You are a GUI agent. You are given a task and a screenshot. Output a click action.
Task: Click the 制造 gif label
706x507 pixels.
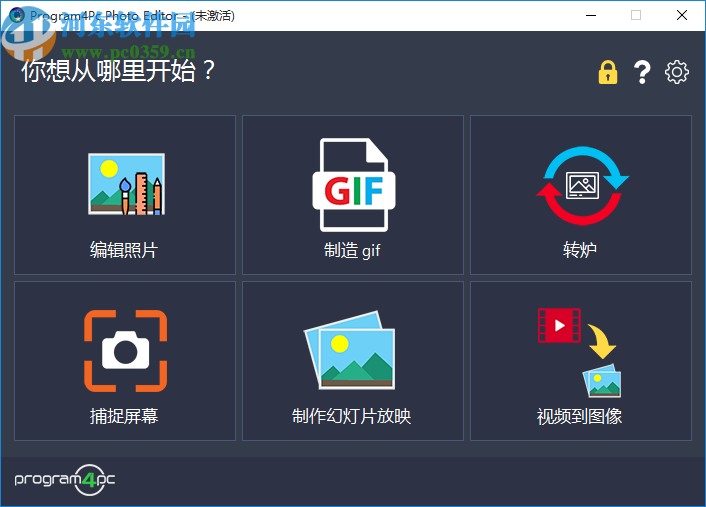352,250
